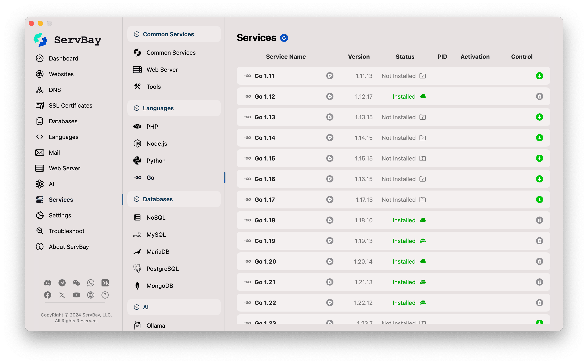
Task: Open the Dashboard page
Action: [x=63, y=58]
